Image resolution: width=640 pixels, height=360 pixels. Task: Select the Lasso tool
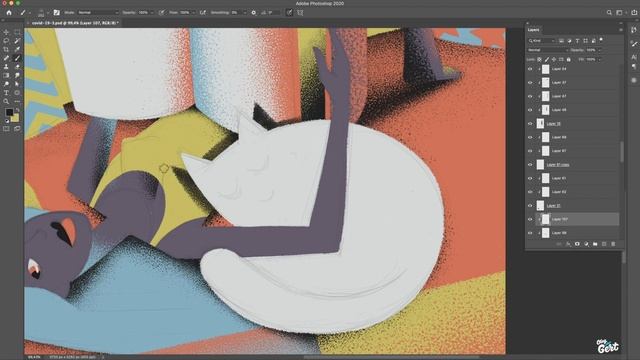click(x=6, y=41)
